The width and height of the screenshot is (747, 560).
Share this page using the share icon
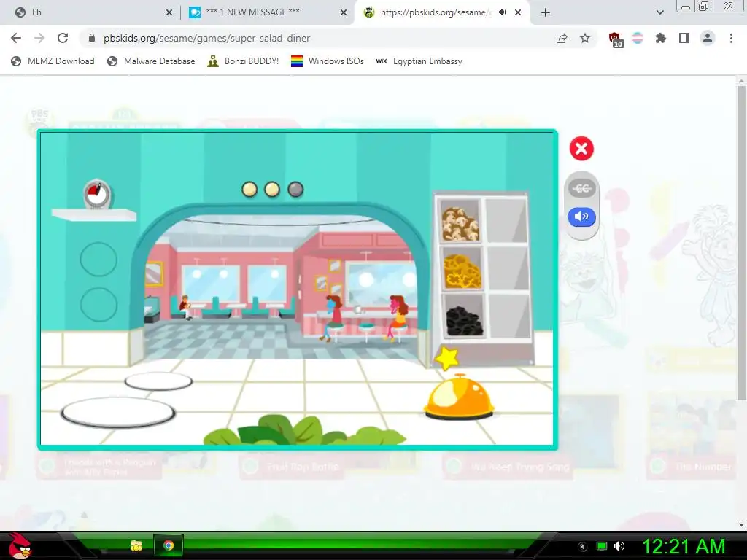click(x=562, y=38)
